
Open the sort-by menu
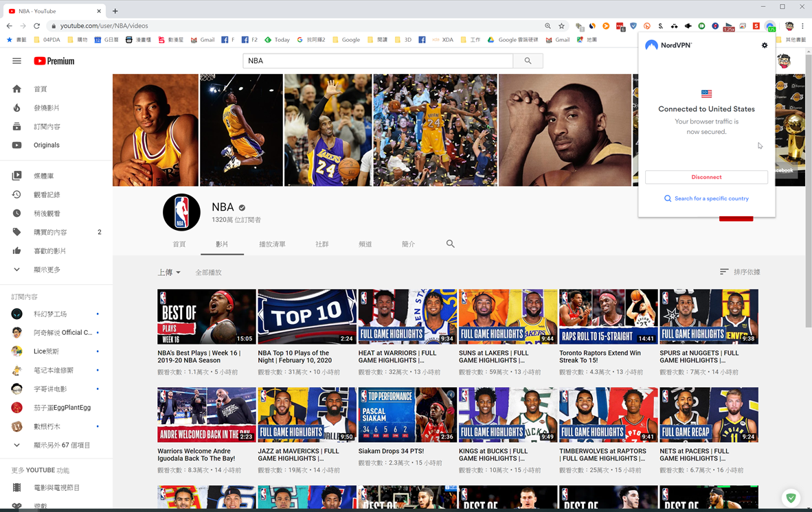tap(740, 272)
